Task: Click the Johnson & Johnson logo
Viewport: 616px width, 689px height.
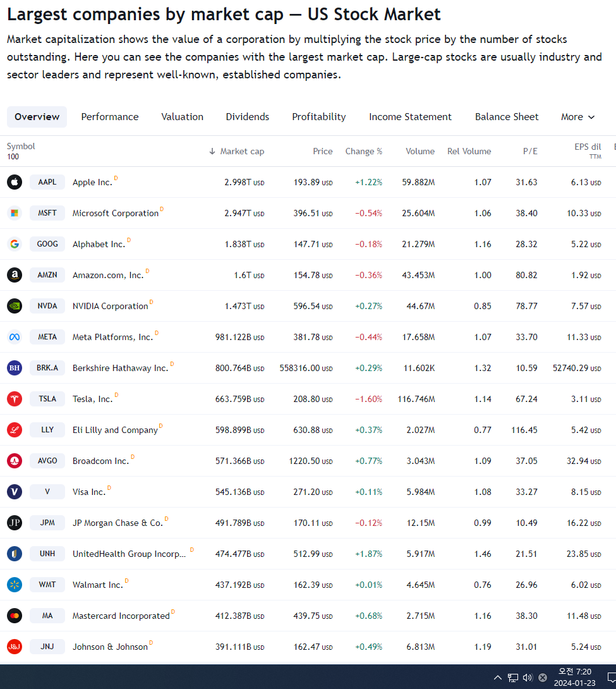Action: [15, 647]
